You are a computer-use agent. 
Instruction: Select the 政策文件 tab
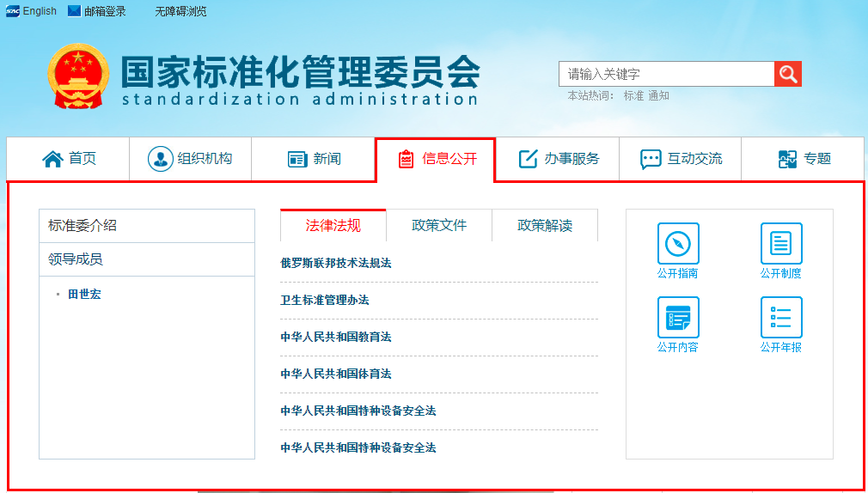(x=439, y=226)
